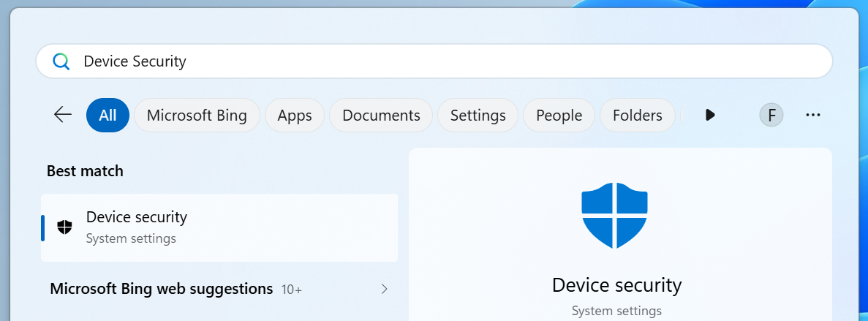Viewport: 868px width, 321px height.
Task: Select the All filter tab
Action: (107, 115)
